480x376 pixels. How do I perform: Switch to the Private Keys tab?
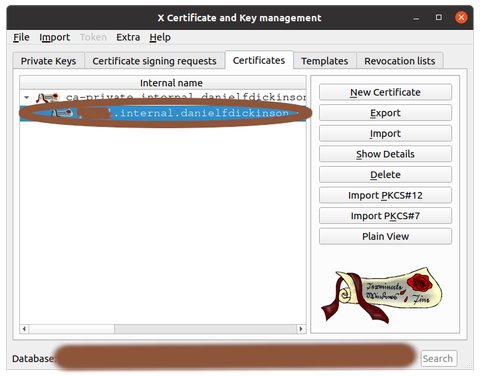48,61
